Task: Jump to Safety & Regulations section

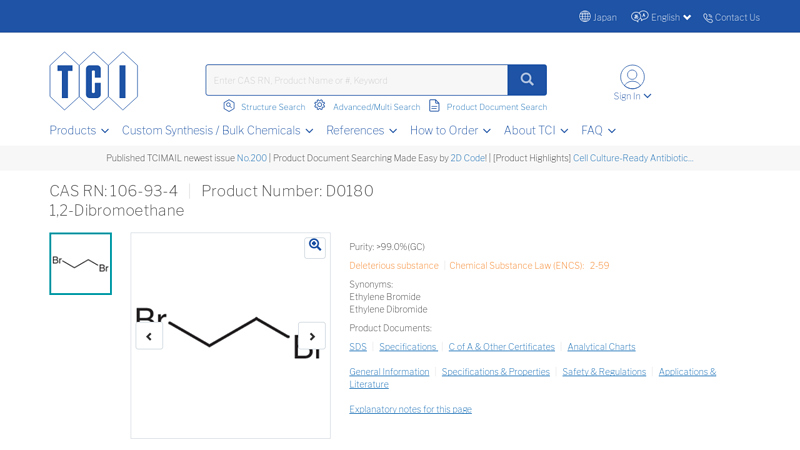Action: click(604, 372)
